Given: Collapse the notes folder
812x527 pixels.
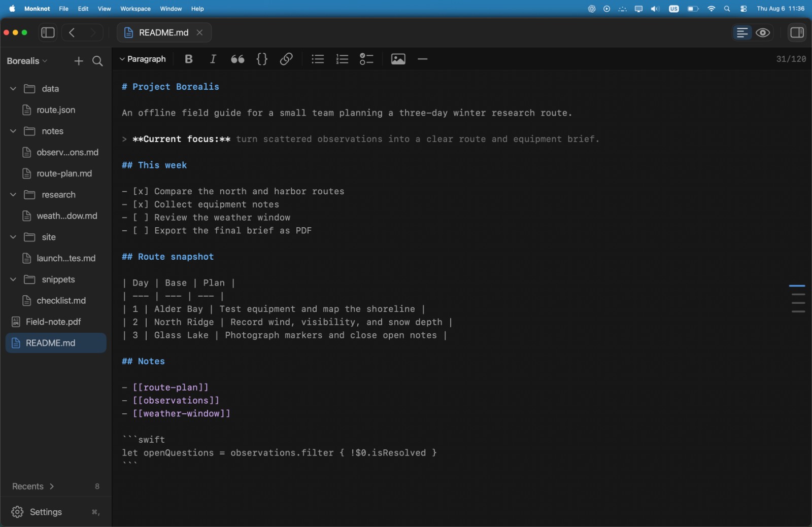Looking at the screenshot, I should tap(13, 131).
